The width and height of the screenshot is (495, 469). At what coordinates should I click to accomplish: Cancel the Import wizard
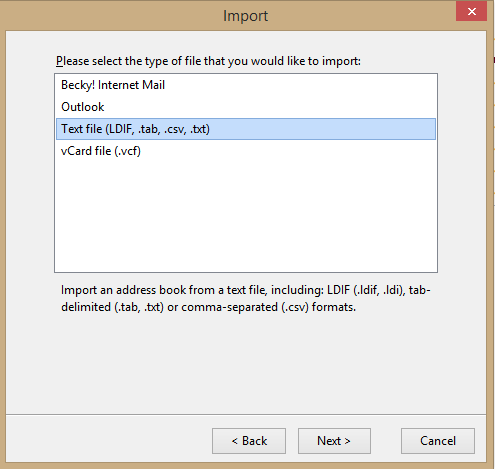coord(438,441)
